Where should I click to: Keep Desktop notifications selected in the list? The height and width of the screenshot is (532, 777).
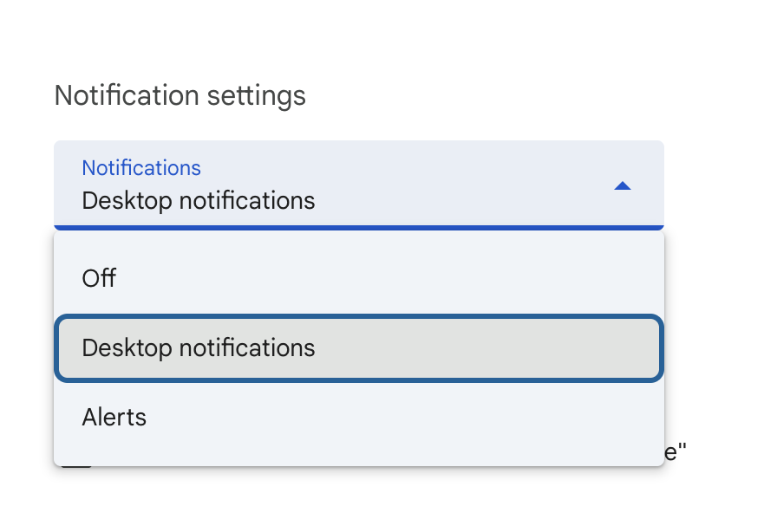[x=198, y=348]
